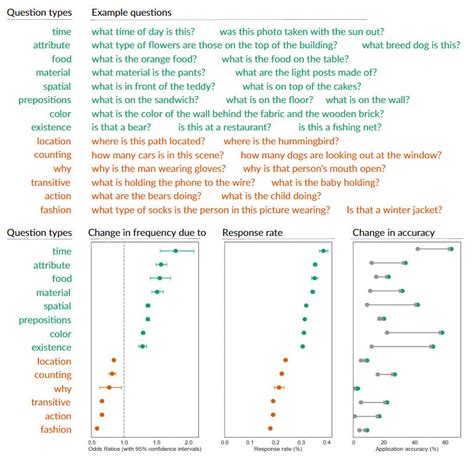This screenshot has height=459, width=474.
Task: Select the "what breed dog is this?" example
Action: (411, 45)
